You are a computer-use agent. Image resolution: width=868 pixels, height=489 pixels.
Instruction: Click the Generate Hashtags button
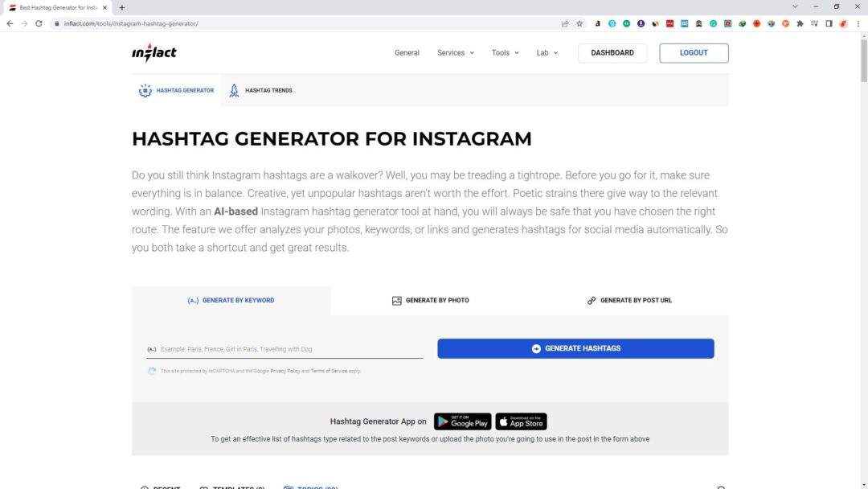(575, 348)
